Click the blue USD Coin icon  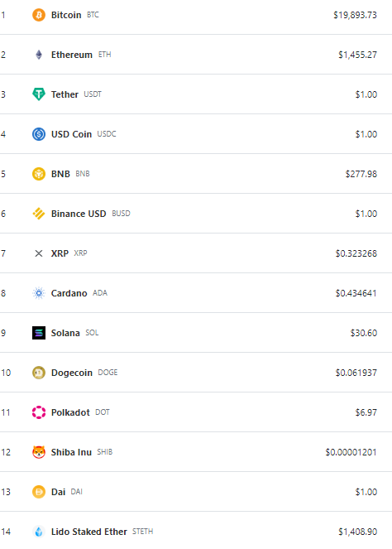point(39,134)
